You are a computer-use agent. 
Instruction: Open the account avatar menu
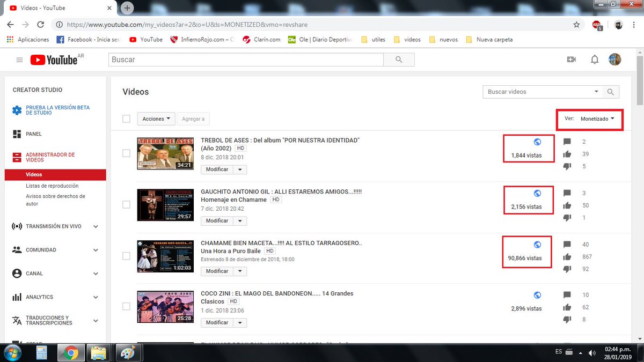pyautogui.click(x=615, y=60)
